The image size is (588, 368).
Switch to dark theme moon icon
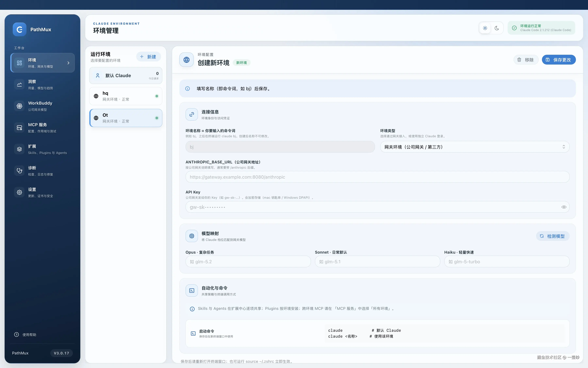click(x=497, y=28)
